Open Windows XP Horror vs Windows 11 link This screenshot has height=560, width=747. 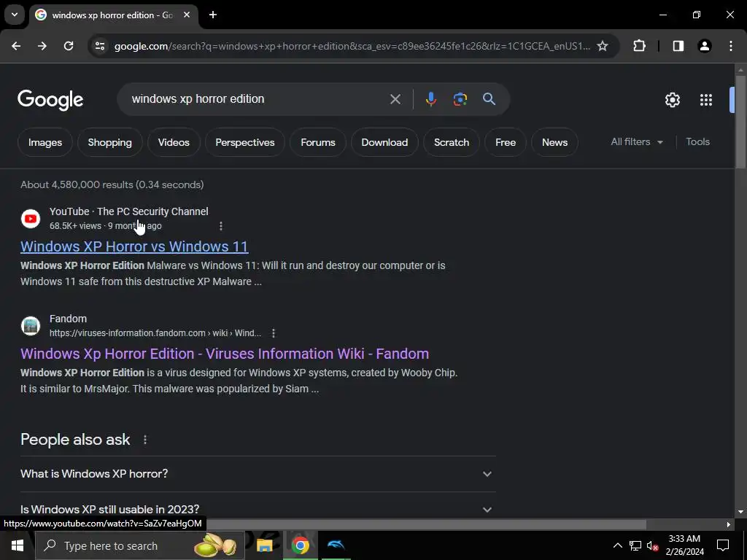pos(134,246)
